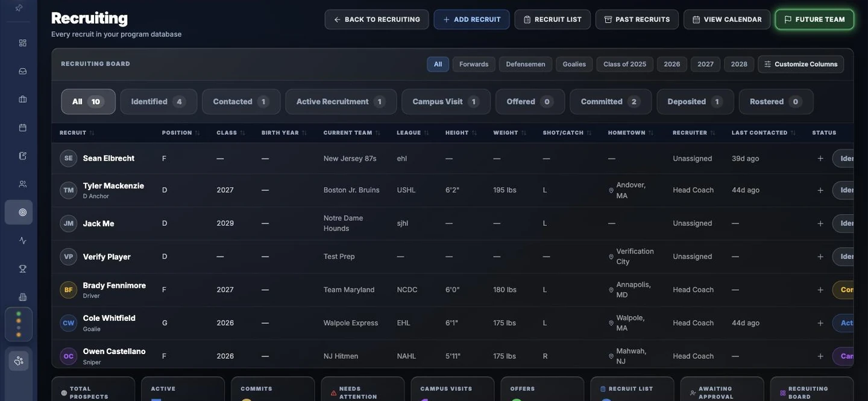The width and height of the screenshot is (868, 401).
Task: Filter to class 2028
Action: [x=739, y=64]
